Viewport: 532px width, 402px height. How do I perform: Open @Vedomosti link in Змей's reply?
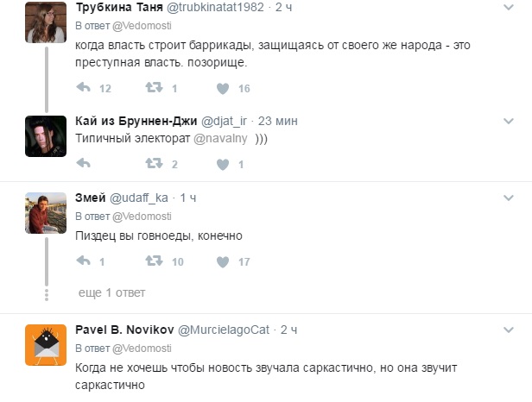coord(142,217)
